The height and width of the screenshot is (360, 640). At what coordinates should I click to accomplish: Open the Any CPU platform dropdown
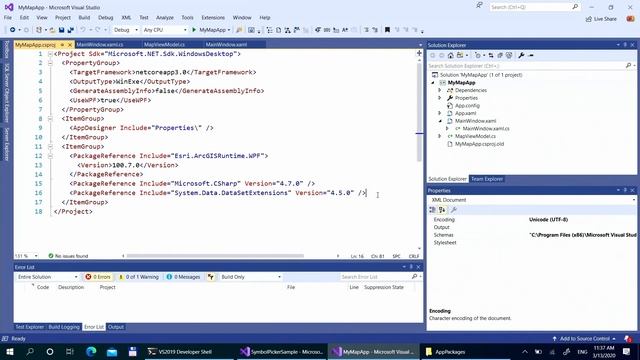pyautogui.click(x=164, y=30)
